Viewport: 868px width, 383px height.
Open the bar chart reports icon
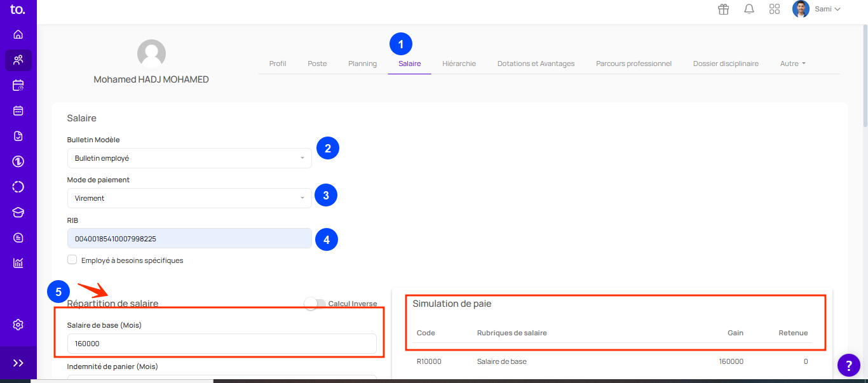[18, 263]
